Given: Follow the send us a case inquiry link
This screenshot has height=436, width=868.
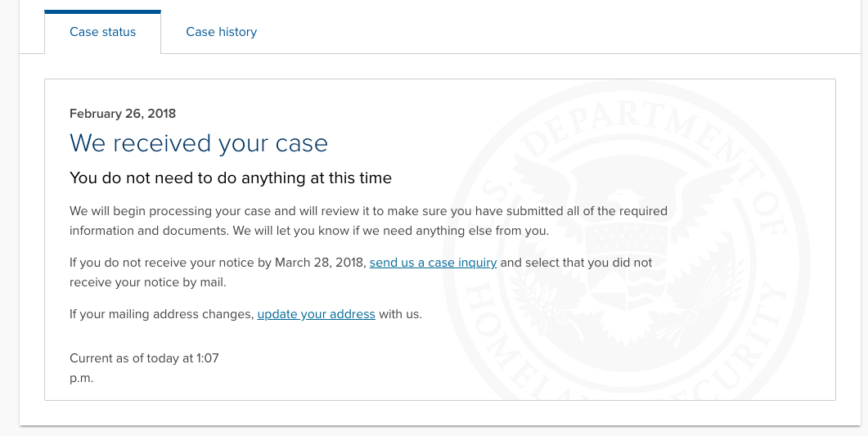Looking at the screenshot, I should [x=433, y=263].
